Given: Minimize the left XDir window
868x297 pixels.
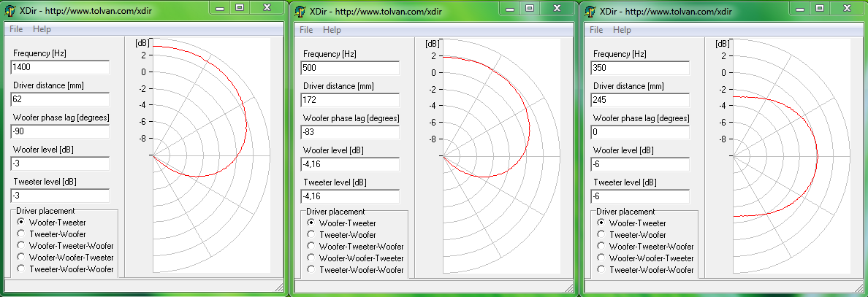Looking at the screenshot, I should click(221, 7).
